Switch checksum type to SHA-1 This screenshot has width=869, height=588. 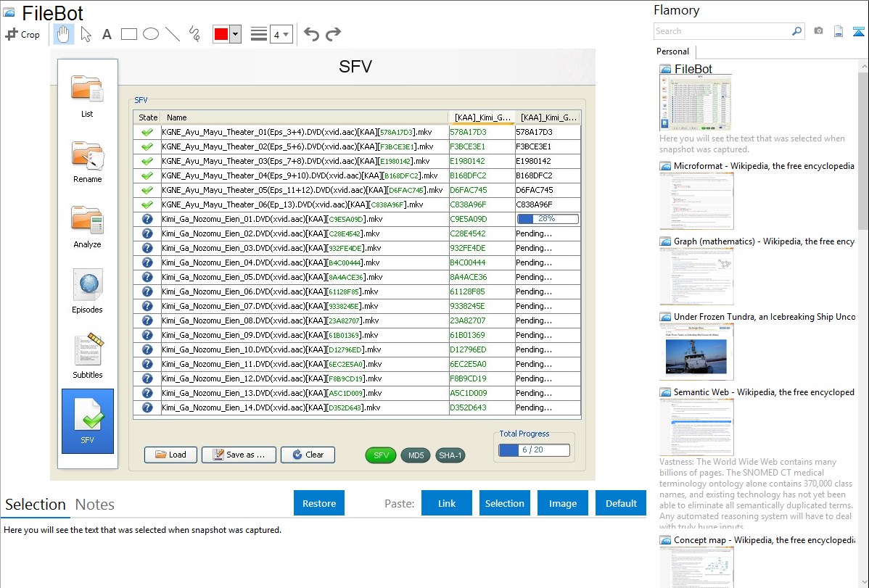tap(450, 455)
